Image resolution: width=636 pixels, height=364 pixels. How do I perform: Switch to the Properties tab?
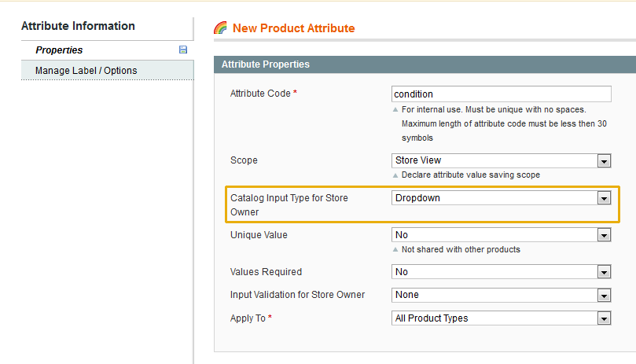click(59, 50)
